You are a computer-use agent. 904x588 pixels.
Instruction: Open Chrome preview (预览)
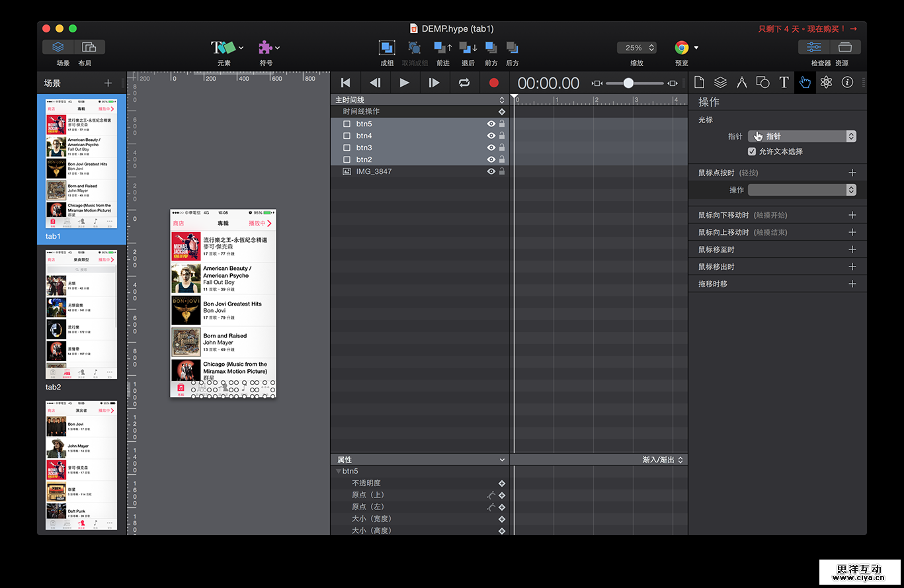tap(682, 48)
